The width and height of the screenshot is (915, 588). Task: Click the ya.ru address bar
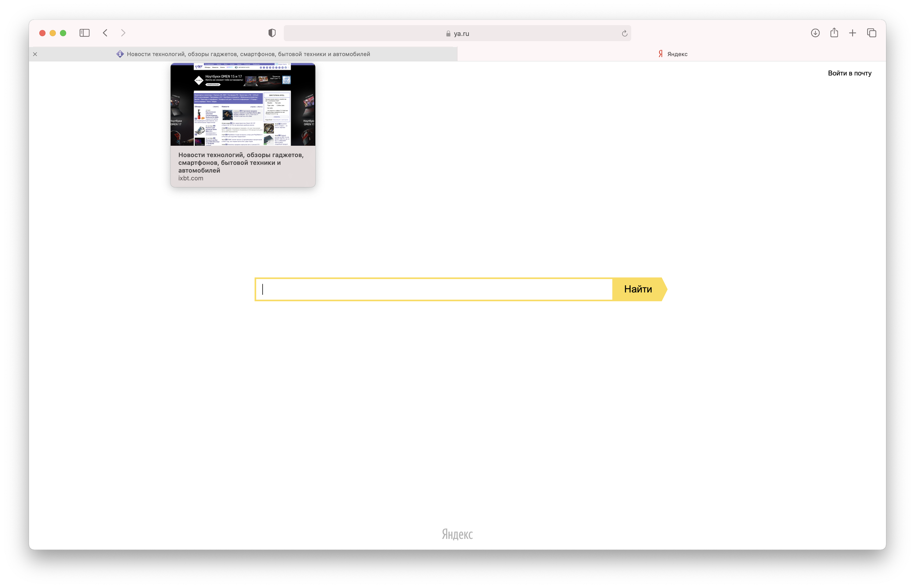pos(457,34)
